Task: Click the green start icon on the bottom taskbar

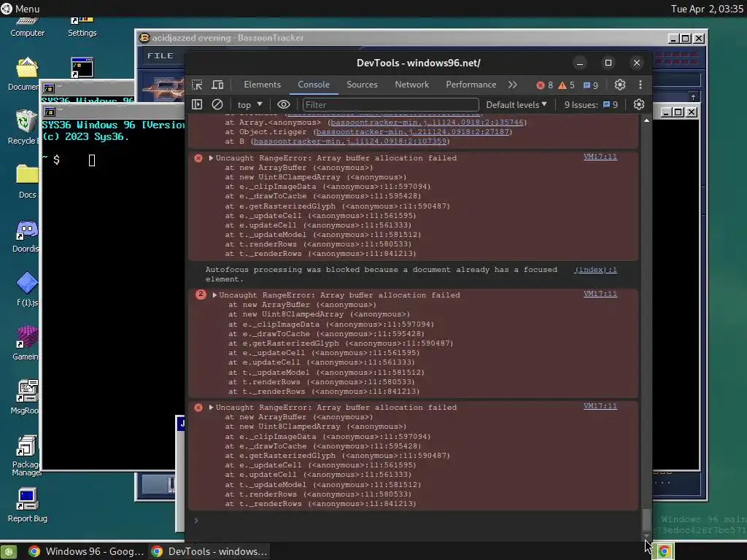Action: 8,551
